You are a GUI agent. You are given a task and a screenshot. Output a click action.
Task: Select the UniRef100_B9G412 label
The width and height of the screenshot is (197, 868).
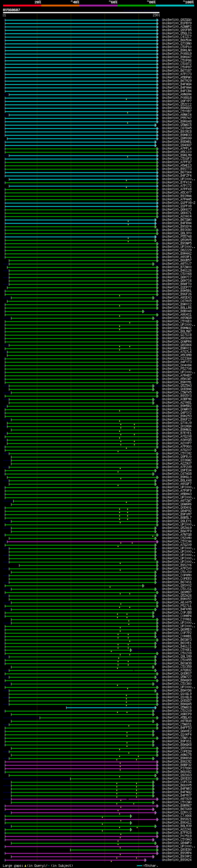point(177,822)
